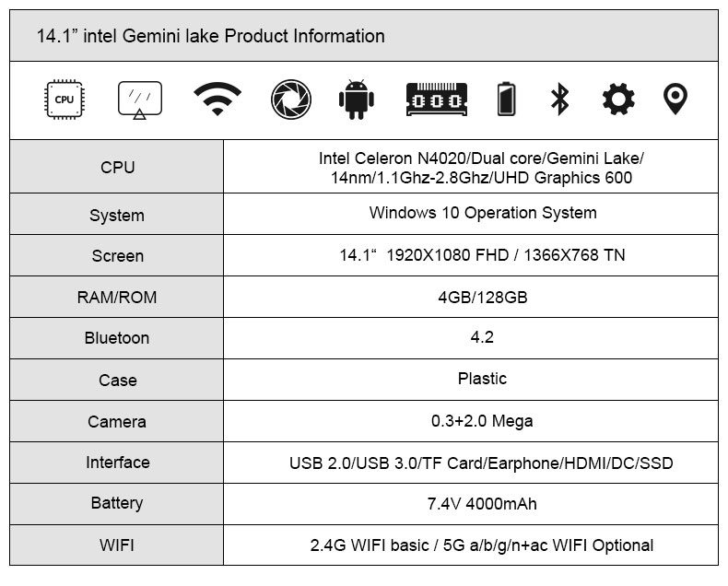Select the Android robot icon
Screen dimensions: 728x586
pyautogui.click(x=356, y=100)
